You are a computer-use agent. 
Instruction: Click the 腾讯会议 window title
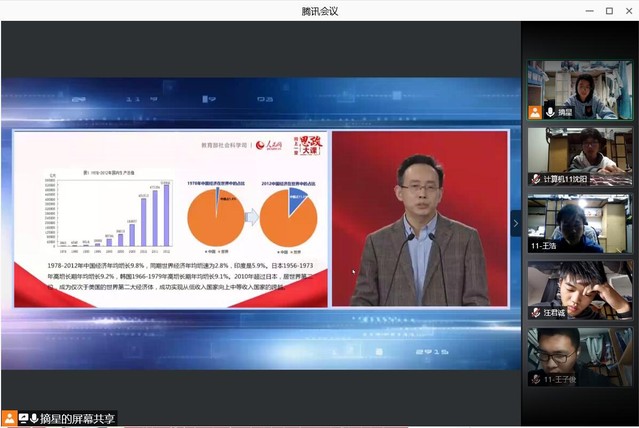(x=320, y=11)
